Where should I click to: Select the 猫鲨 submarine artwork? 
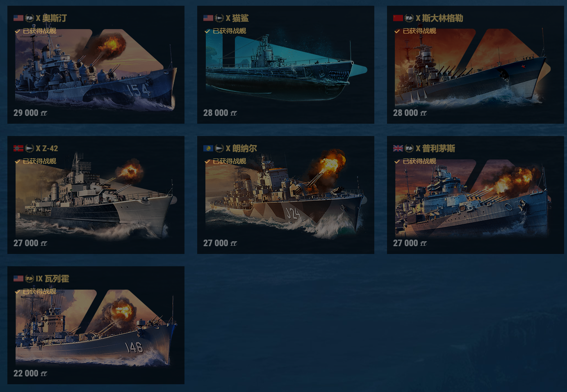click(286, 68)
